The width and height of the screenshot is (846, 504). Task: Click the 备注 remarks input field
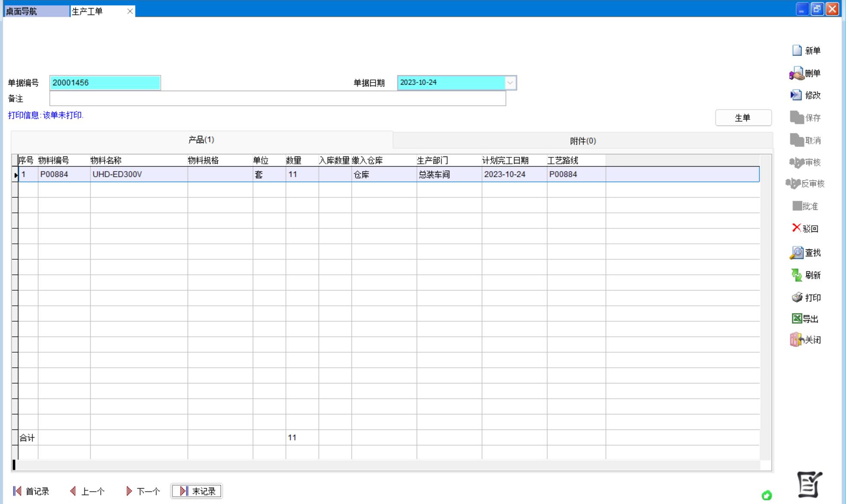point(277,98)
